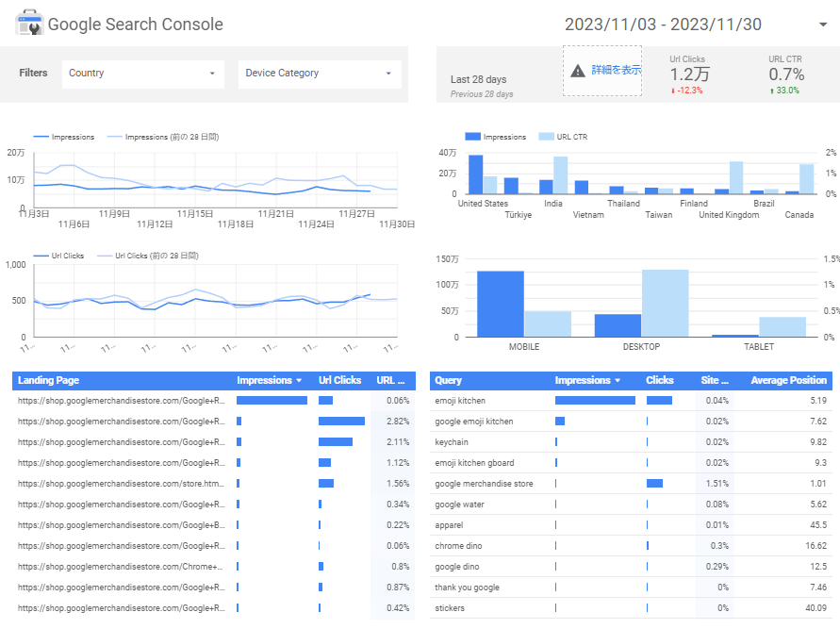Open the landing page URL ending in store.htm

coord(121,483)
